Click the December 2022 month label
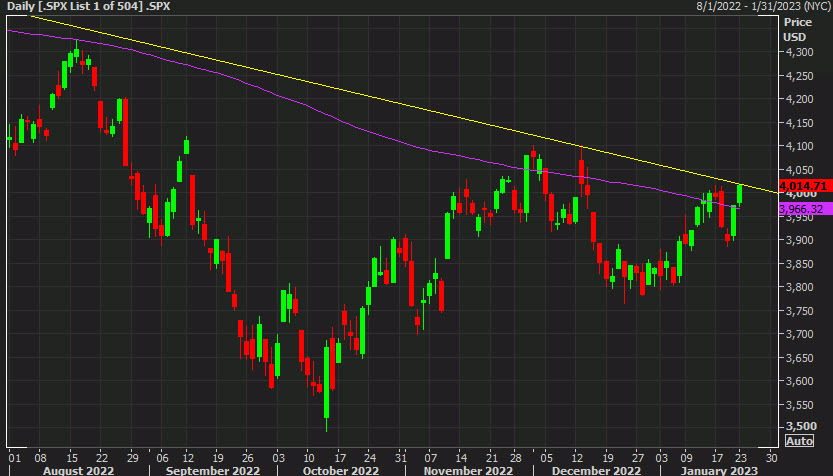 point(597,471)
